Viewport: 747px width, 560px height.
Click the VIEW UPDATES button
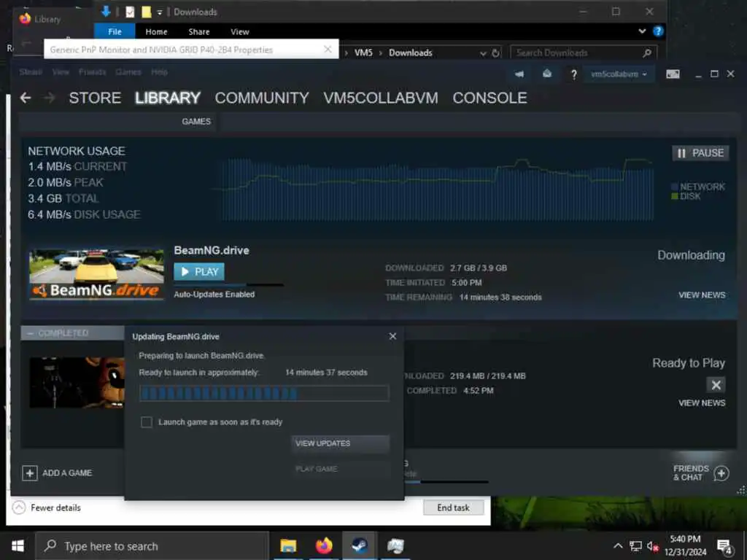(x=340, y=443)
